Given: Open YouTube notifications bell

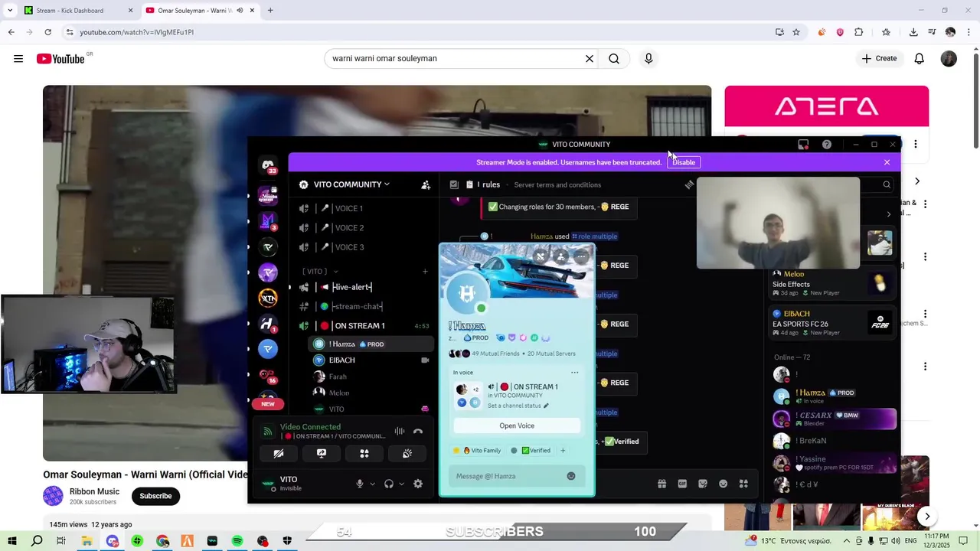Looking at the screenshot, I should (920, 59).
